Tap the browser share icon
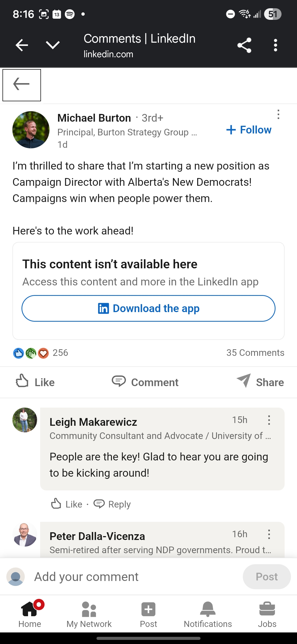 [x=244, y=45]
